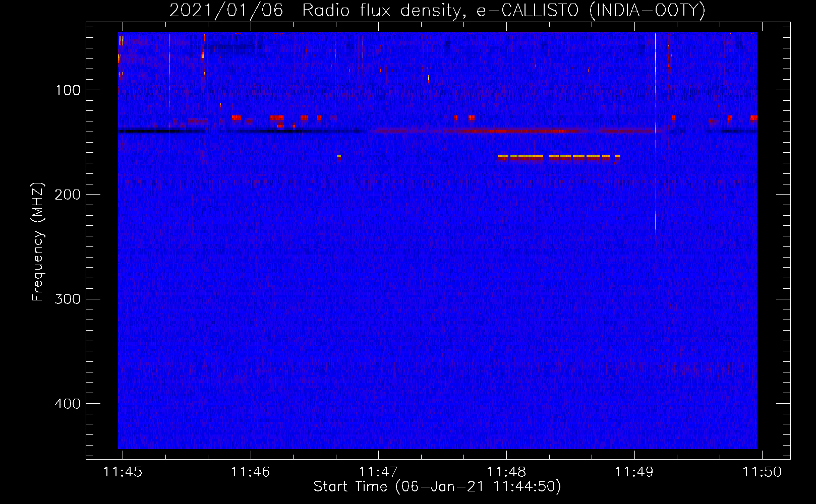Click the 400 MHz frequency tick label
The width and height of the screenshot is (816, 504).
68,404
